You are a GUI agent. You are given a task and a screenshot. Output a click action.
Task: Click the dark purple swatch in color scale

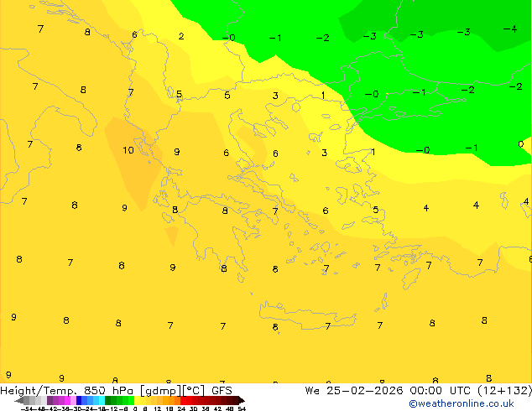point(50,400)
